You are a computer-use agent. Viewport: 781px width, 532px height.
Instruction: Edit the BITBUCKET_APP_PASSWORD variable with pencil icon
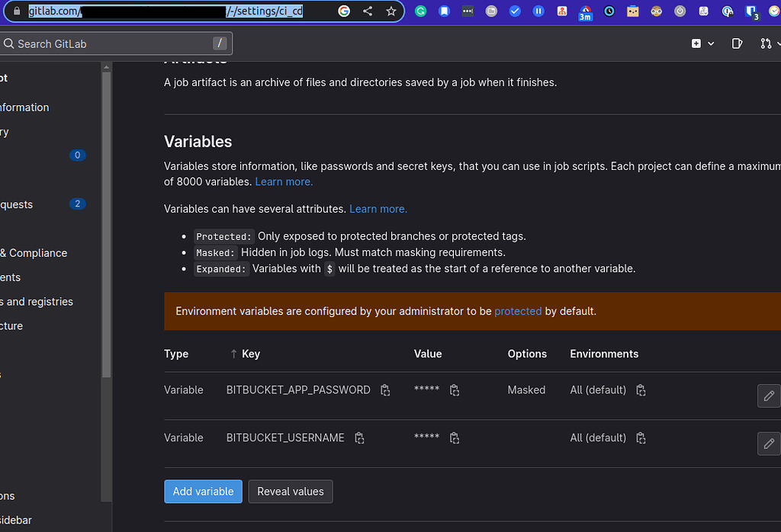coord(769,396)
